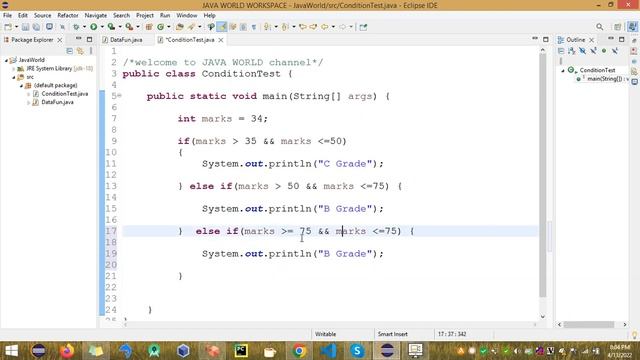Open Google Chrome from the taskbar

pyautogui.click(x=299, y=351)
